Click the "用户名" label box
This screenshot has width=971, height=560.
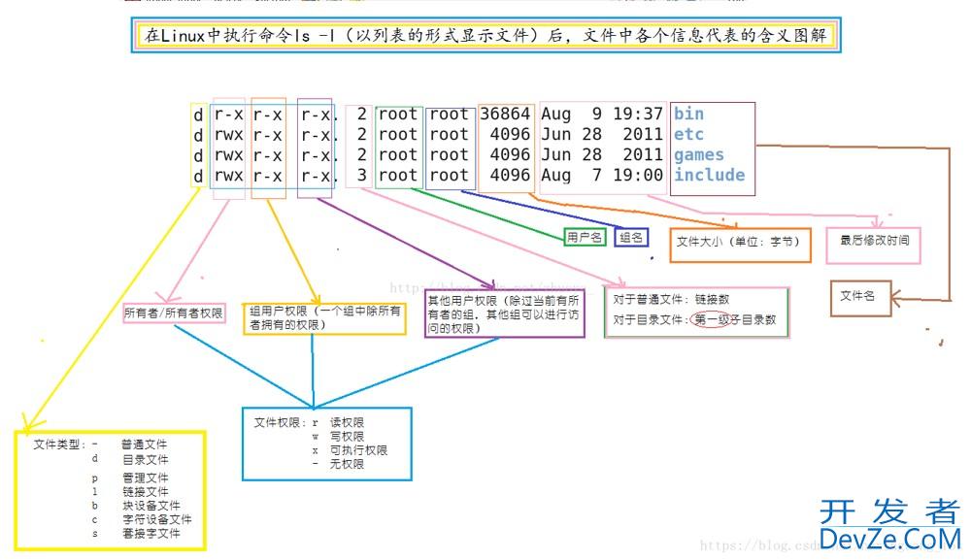point(584,237)
